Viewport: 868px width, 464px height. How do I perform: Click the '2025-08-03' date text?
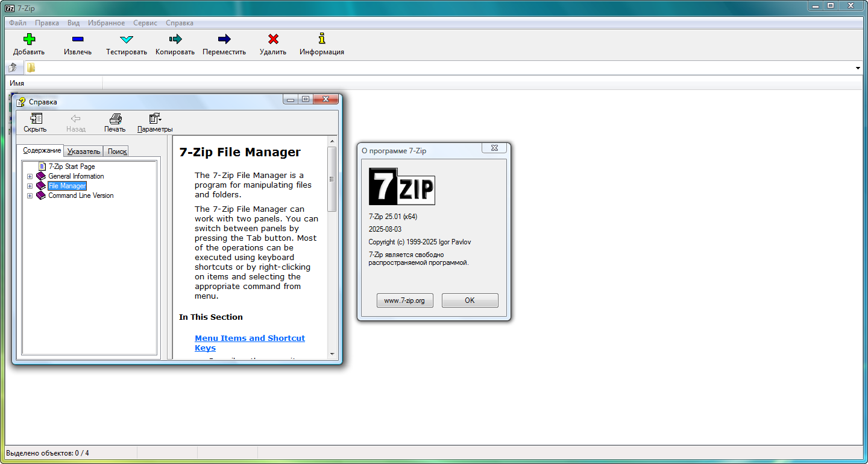tap(385, 229)
